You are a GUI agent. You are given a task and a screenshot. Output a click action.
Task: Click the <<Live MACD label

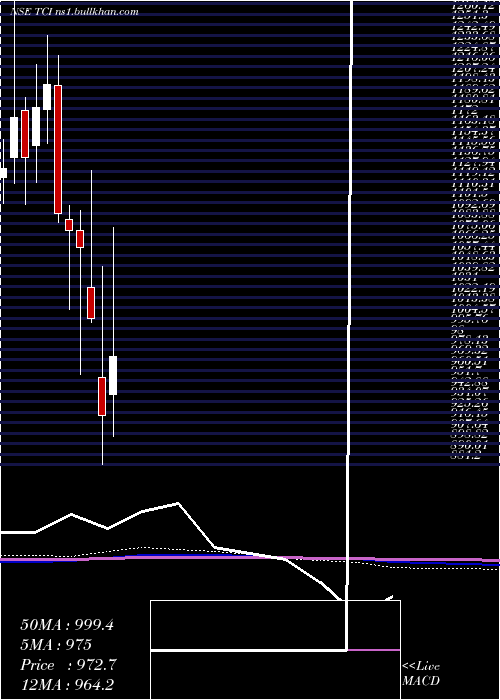pyautogui.click(x=421, y=674)
